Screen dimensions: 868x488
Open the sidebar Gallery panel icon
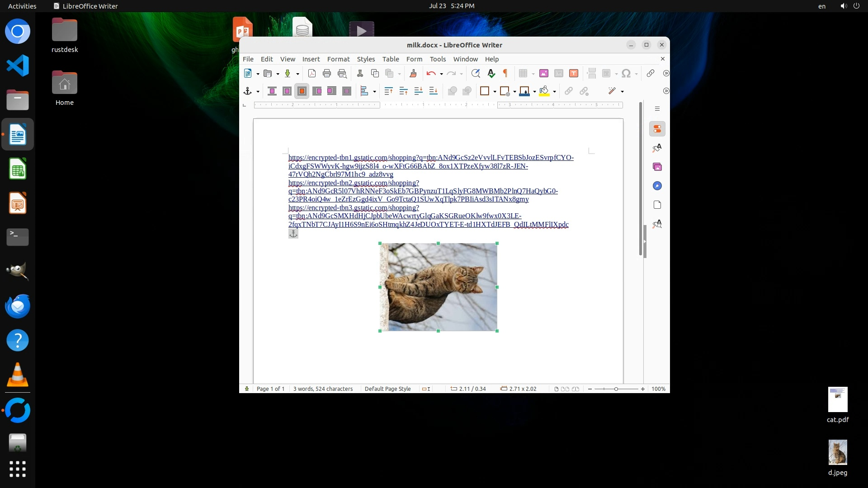[657, 167]
